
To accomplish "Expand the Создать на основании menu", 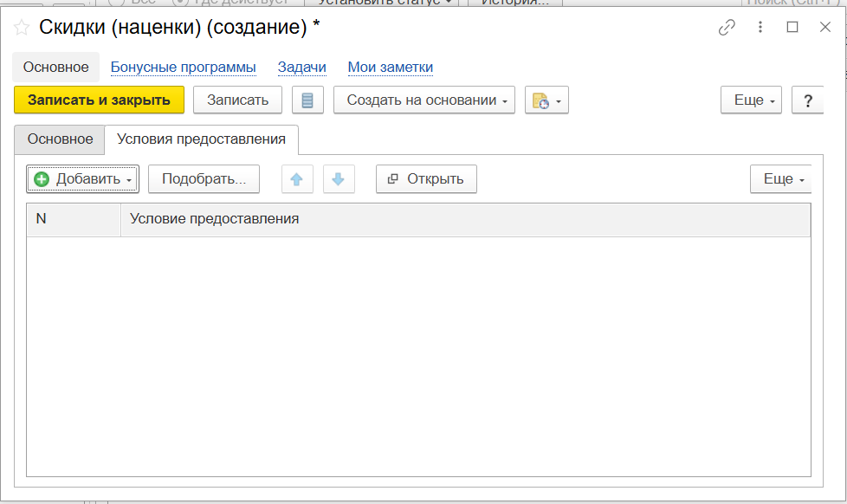I will 424,100.
